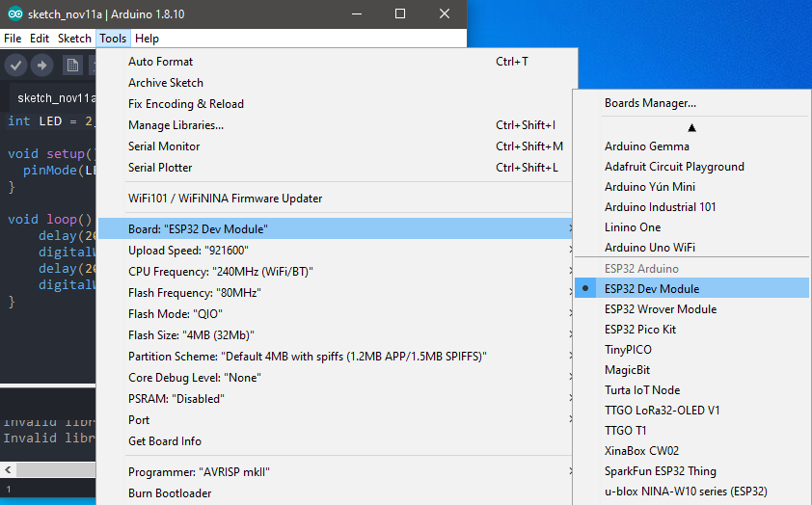Click the Upload arrow toolbar button
The image size is (812, 505).
point(41,65)
